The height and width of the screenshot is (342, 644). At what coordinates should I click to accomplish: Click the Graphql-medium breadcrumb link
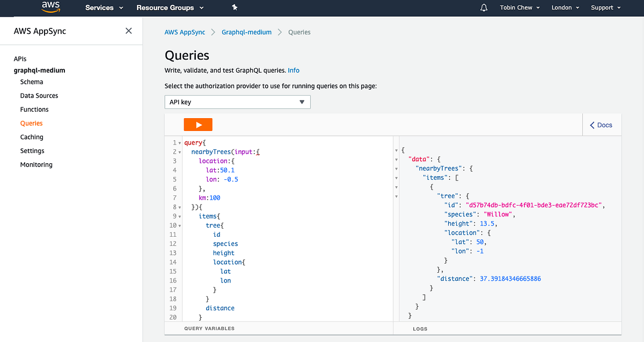(x=246, y=32)
